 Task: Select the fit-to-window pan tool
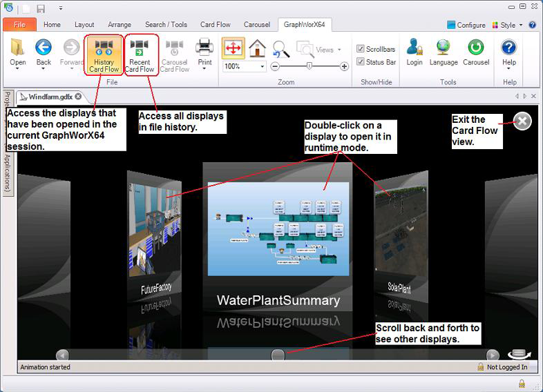(x=233, y=48)
